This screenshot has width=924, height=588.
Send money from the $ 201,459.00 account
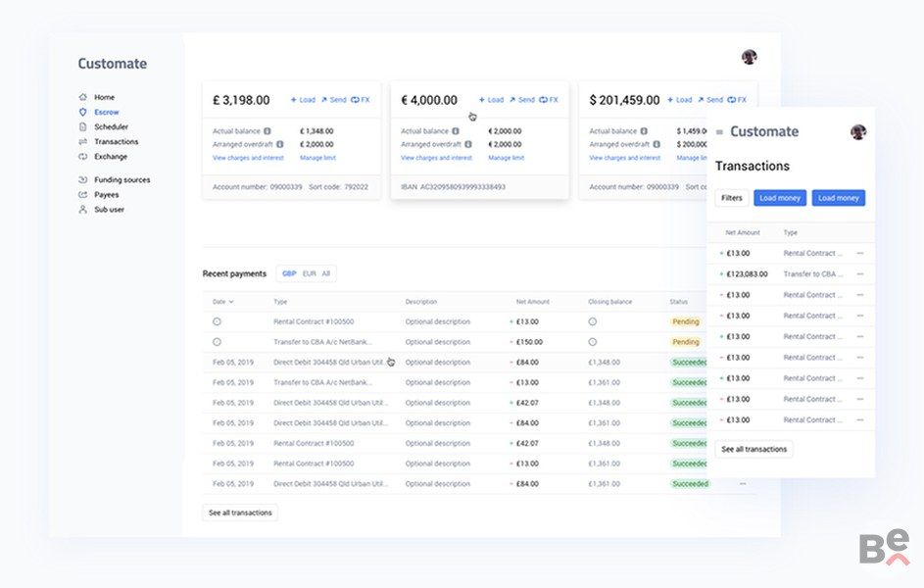click(710, 100)
